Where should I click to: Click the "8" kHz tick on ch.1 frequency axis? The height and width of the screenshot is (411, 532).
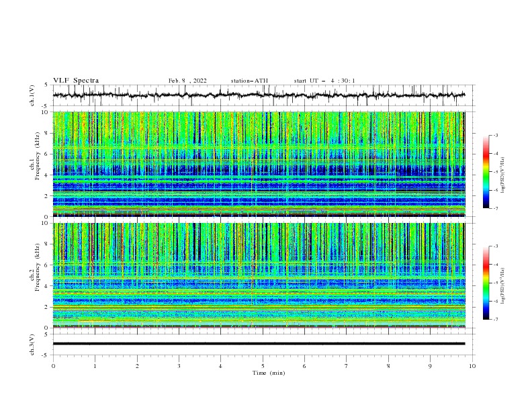(47, 133)
